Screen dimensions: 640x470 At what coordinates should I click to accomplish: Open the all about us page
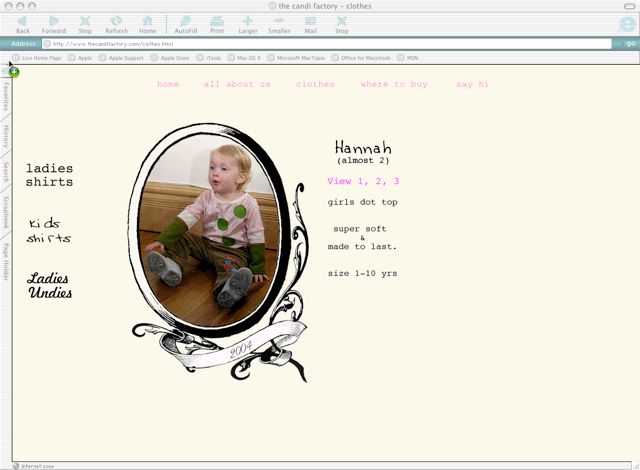pos(237,84)
